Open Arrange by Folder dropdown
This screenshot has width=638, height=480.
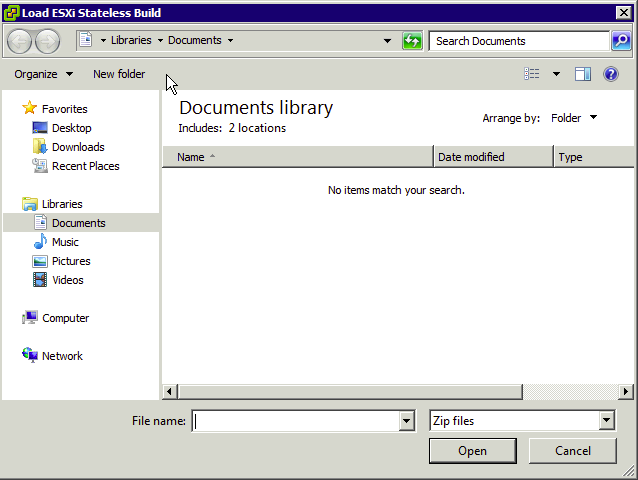pos(574,118)
